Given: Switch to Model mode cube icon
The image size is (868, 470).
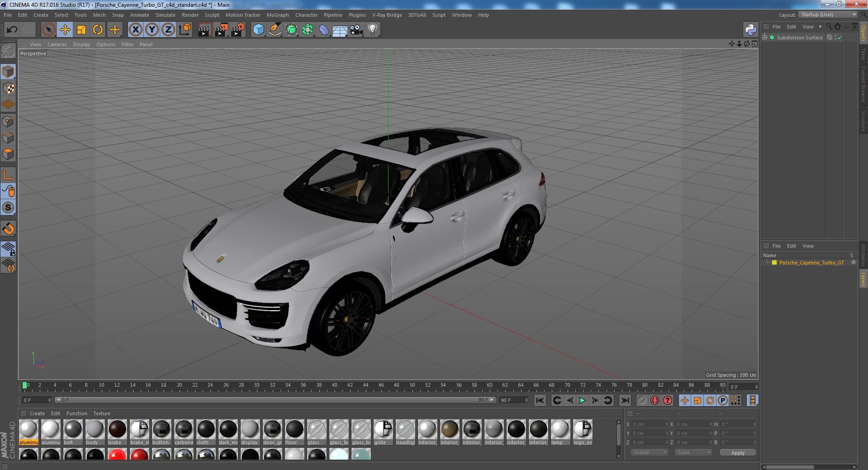Looking at the screenshot, I should 8,72.
